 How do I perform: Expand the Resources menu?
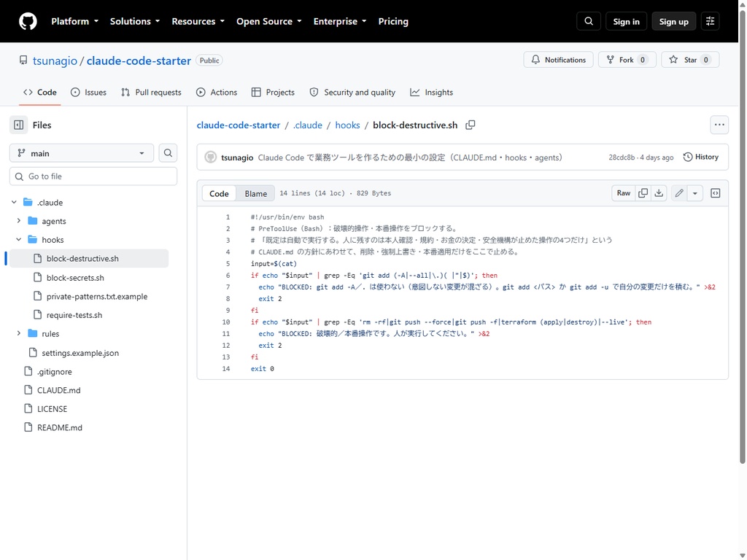tap(198, 21)
